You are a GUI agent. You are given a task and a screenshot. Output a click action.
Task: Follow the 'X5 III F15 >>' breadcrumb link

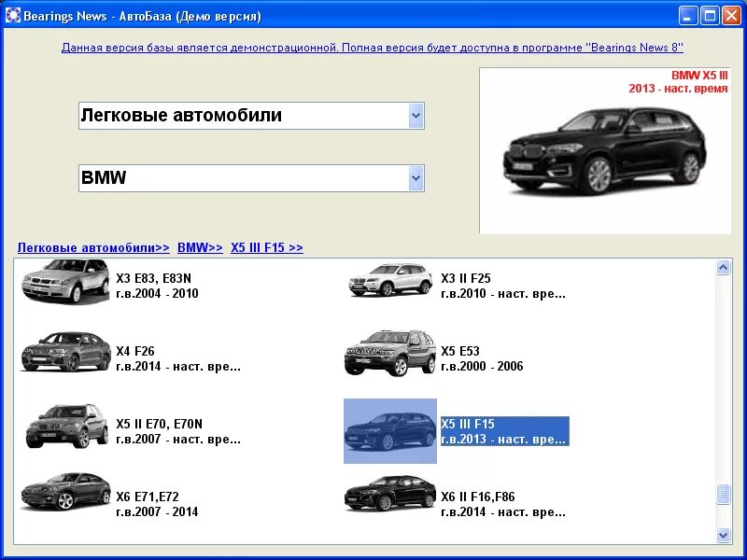(x=267, y=247)
